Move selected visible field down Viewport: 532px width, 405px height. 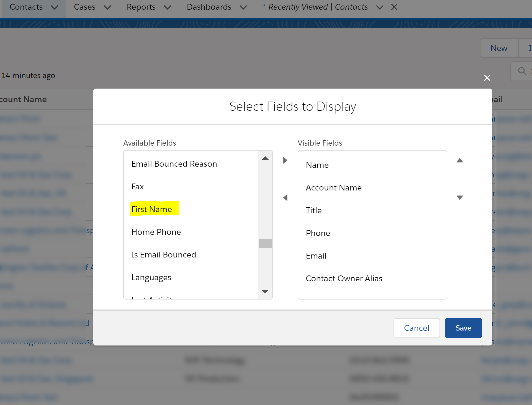pos(459,197)
